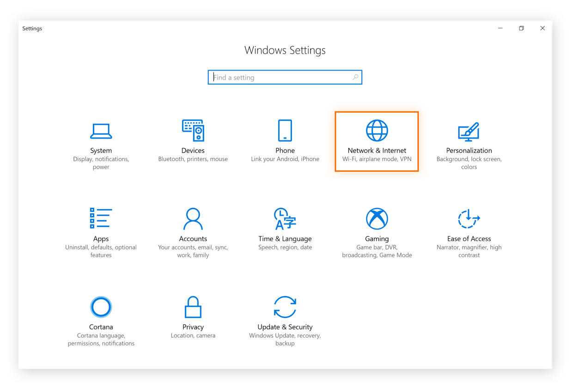Open 'Wi-Fi, airplane mode, VPN' settings
The width and height of the screenshot is (572, 392).
(x=377, y=159)
